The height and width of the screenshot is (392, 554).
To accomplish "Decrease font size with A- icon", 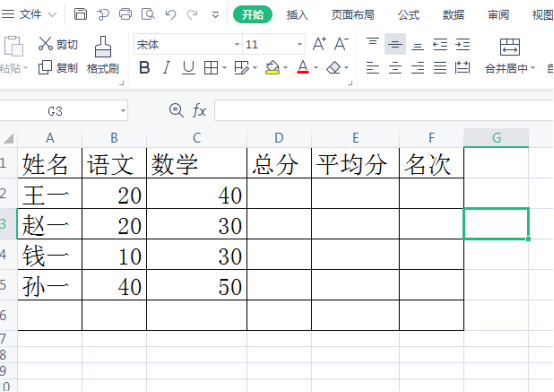I will tap(341, 44).
